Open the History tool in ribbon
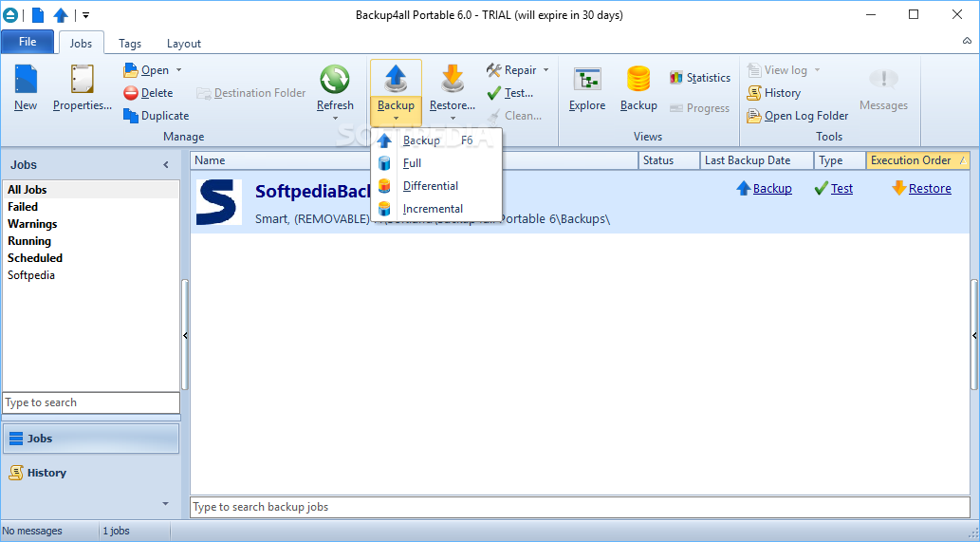This screenshot has width=980, height=542. (774, 92)
